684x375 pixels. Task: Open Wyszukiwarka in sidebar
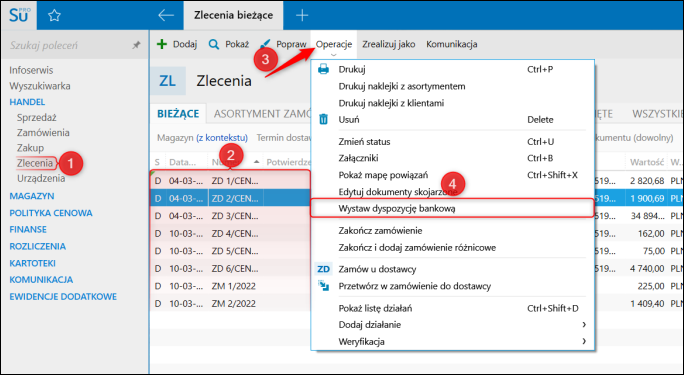pyautogui.click(x=40, y=86)
